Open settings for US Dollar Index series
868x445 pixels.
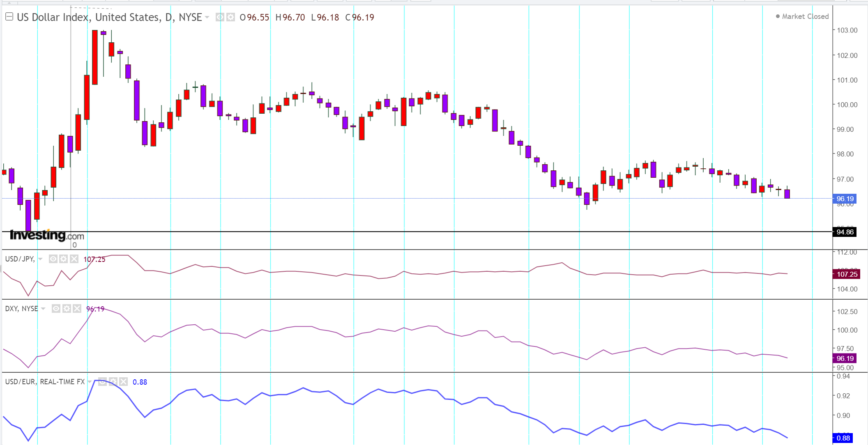coord(231,17)
